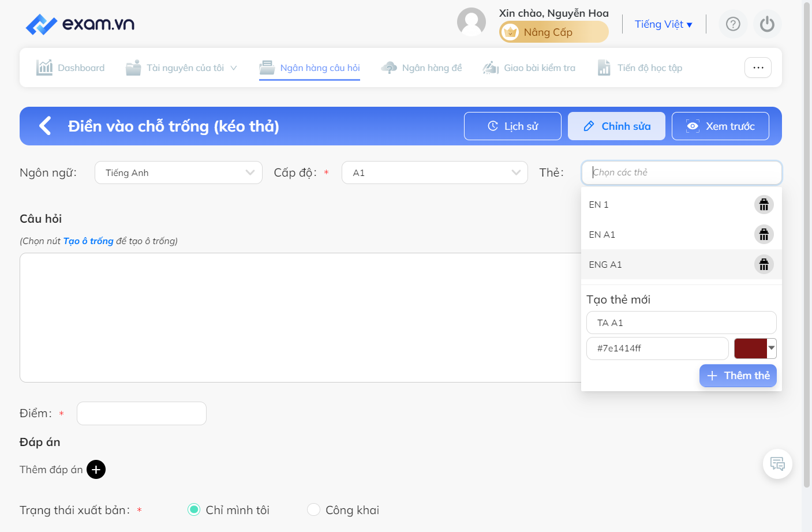Switch to the Ngân hàng đề tab

pyautogui.click(x=421, y=68)
